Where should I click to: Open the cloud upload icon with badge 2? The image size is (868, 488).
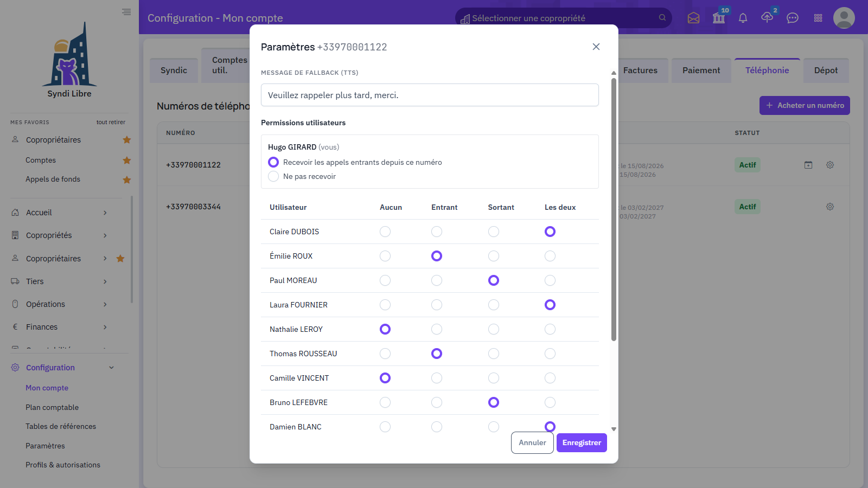767,18
